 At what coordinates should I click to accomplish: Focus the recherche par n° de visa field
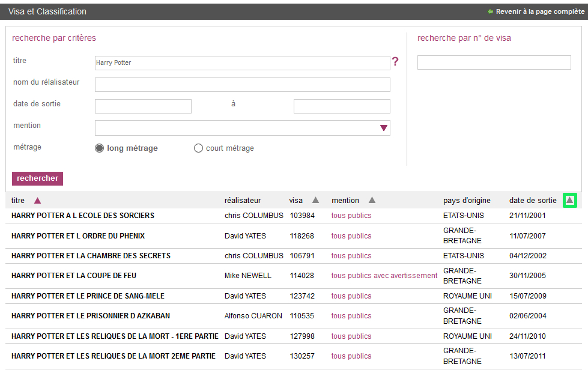click(494, 62)
